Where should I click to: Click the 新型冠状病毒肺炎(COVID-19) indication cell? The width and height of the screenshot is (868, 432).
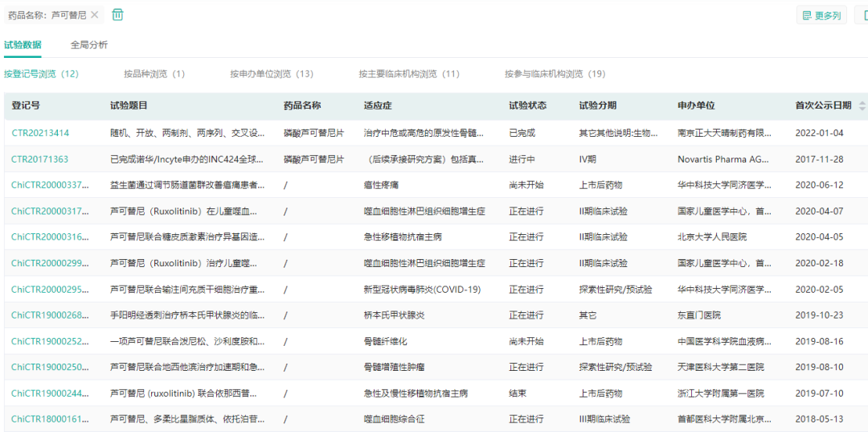point(422,290)
